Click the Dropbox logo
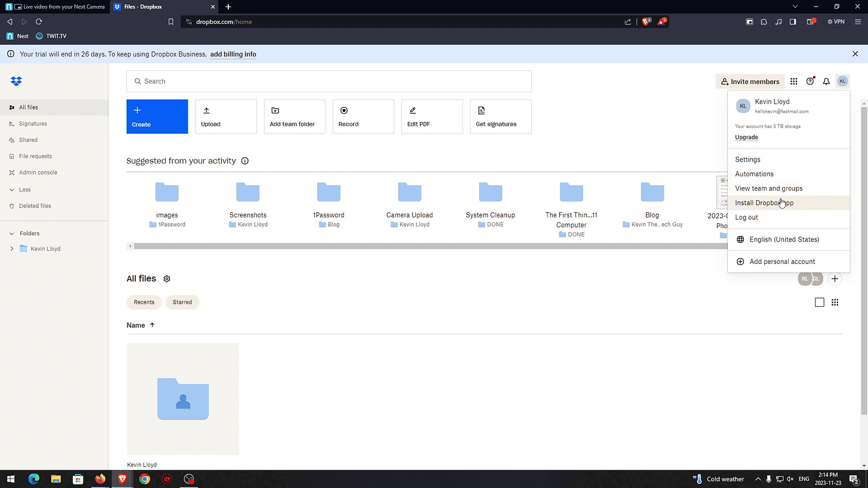The image size is (868, 488). point(16,81)
